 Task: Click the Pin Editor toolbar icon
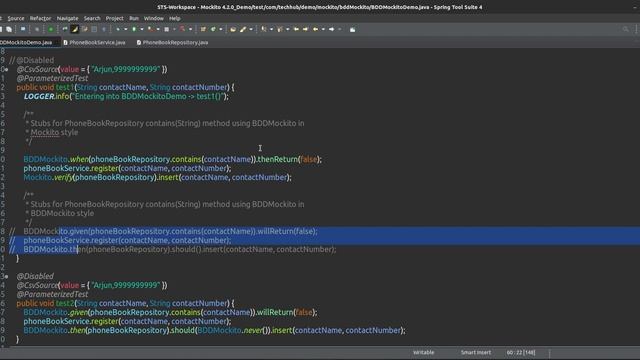tap(353, 29)
